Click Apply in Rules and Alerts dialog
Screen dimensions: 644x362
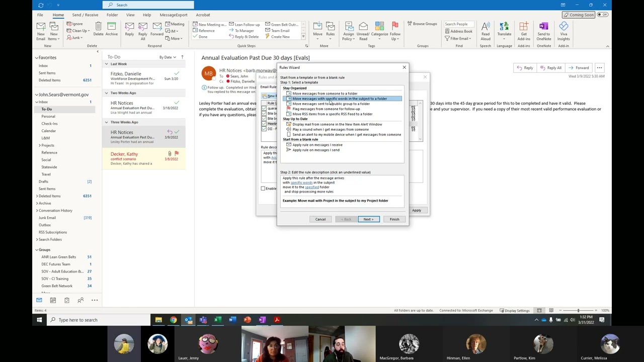tap(417, 210)
